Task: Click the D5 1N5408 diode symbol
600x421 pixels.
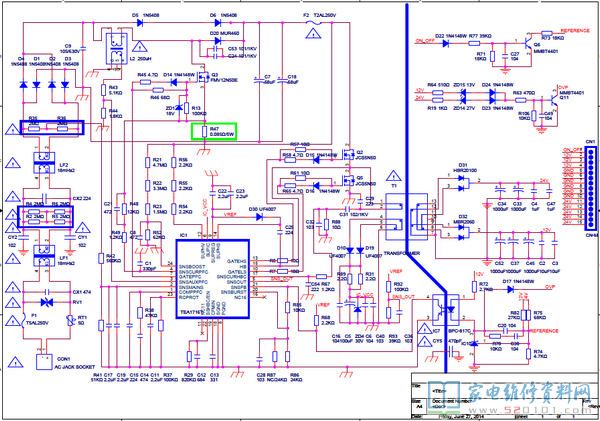Action: [x=140, y=23]
